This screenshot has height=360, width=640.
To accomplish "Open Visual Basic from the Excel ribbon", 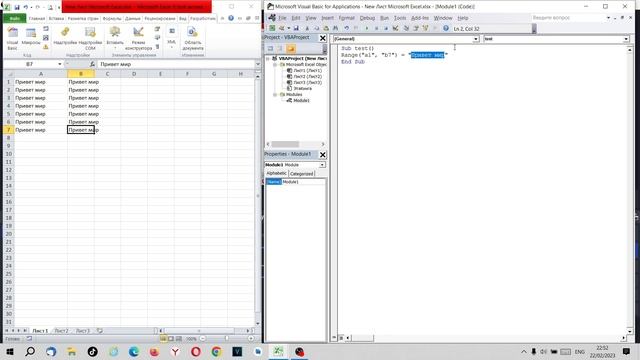I will [x=12, y=39].
